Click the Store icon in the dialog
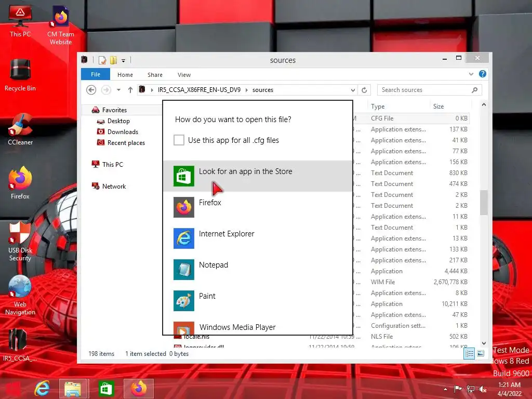Viewport: 532px width, 399px height. click(183, 176)
